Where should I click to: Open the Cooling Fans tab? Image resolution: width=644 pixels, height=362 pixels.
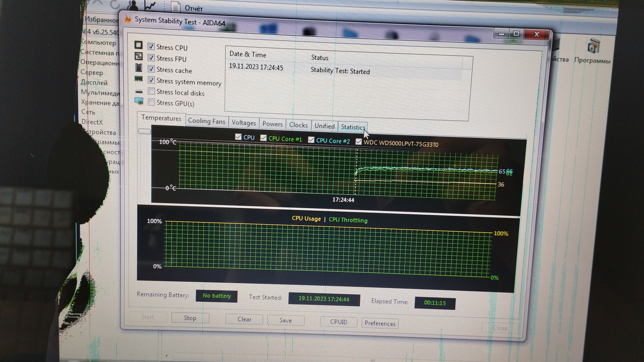206,121
